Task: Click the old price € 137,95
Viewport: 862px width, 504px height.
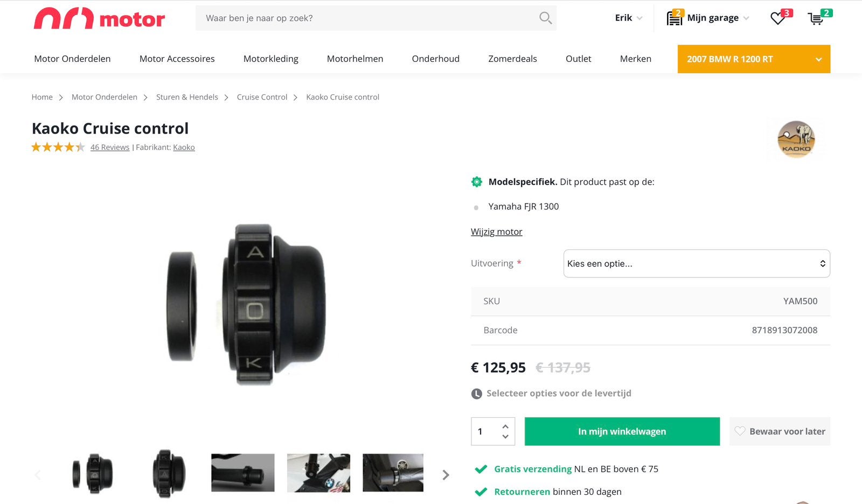Action: pos(563,368)
